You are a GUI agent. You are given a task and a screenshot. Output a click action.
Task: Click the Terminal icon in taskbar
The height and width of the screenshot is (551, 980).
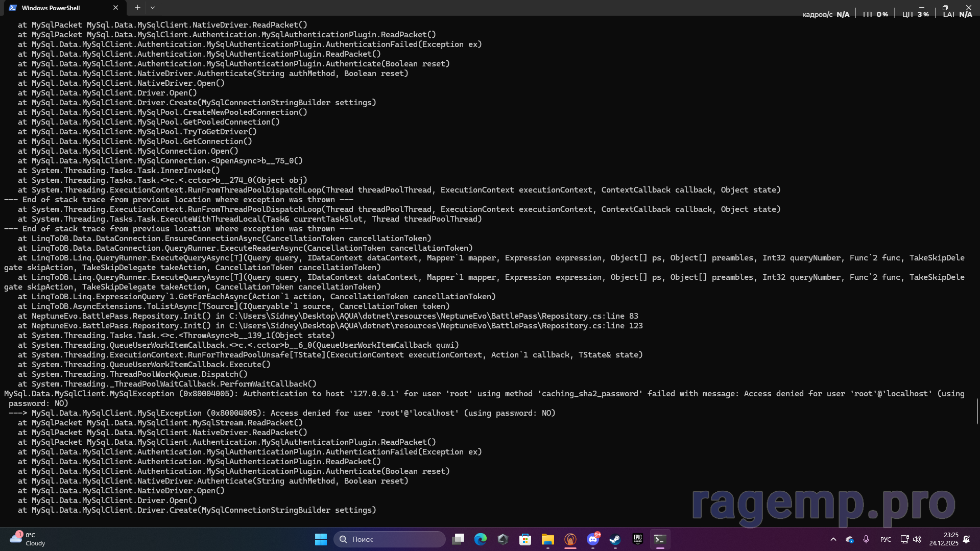[x=660, y=539]
